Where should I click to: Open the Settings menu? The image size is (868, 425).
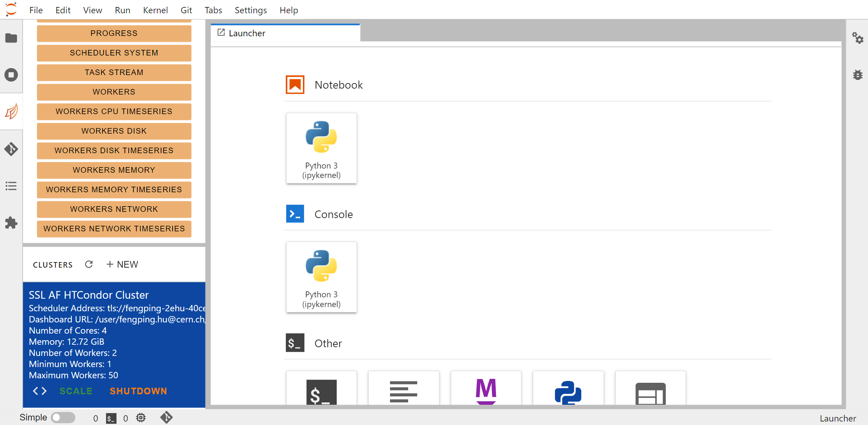pyautogui.click(x=251, y=10)
